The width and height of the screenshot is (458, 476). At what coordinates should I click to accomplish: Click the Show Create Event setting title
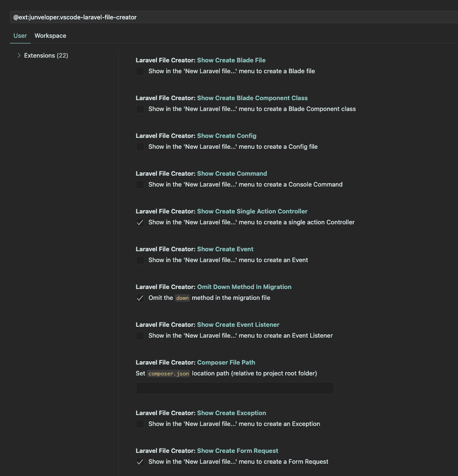click(225, 249)
